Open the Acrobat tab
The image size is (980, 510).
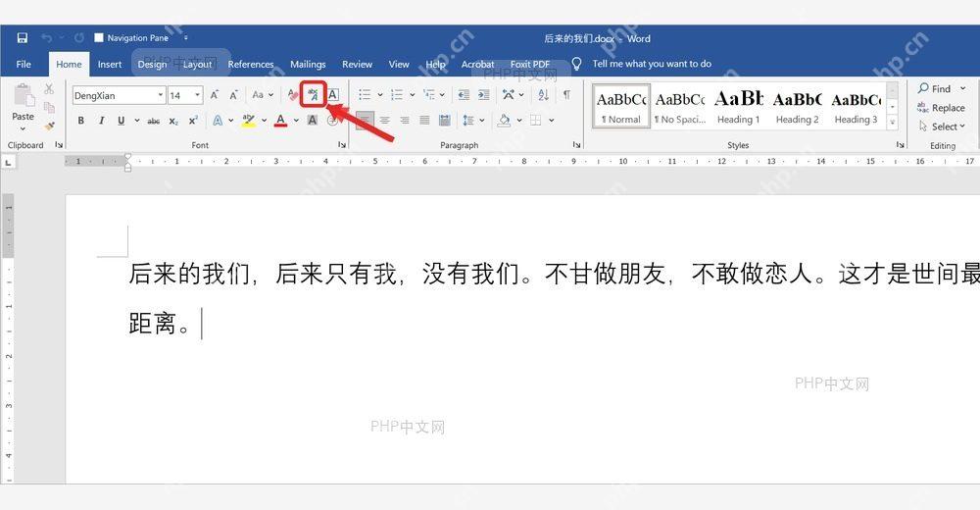tap(477, 64)
